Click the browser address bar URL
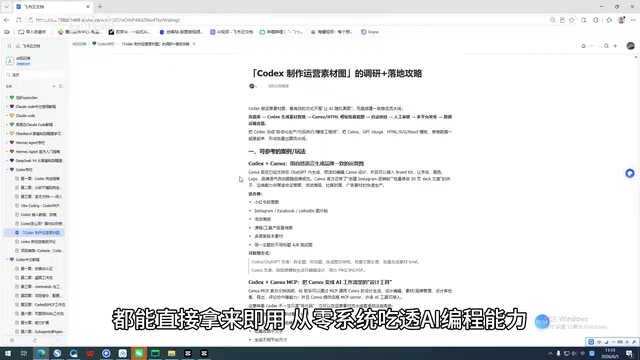 tap(108, 20)
